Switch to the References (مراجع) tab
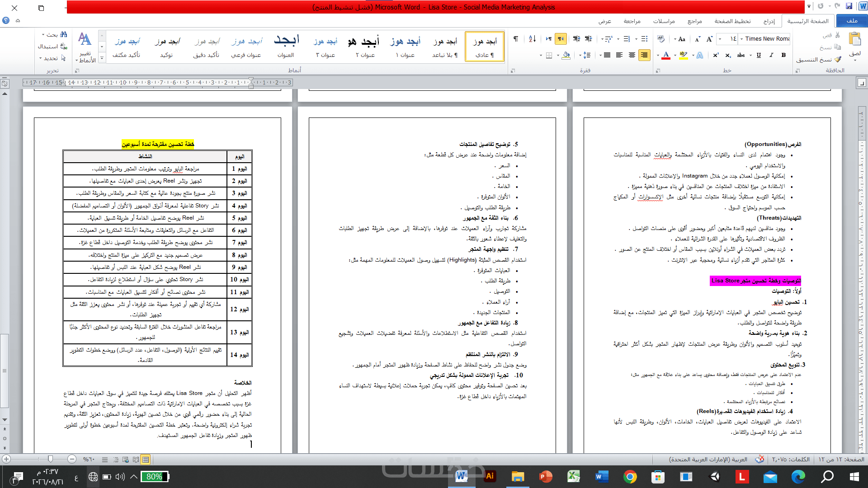Image resolution: width=868 pixels, height=488 pixels. (695, 21)
